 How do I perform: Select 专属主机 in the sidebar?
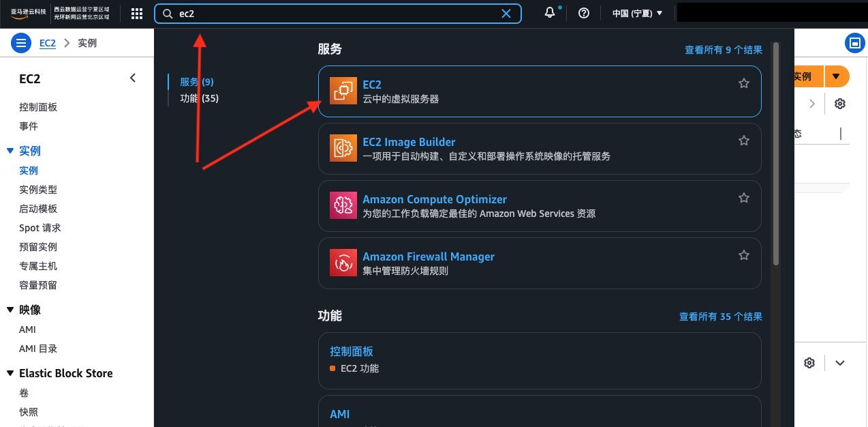38,266
